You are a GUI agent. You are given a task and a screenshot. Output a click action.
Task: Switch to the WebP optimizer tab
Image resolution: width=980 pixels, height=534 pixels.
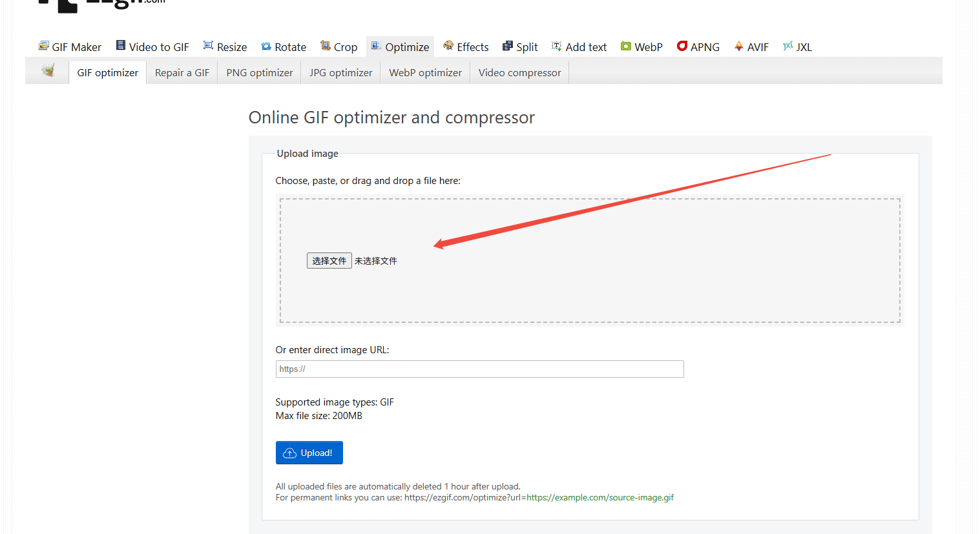[x=426, y=72]
